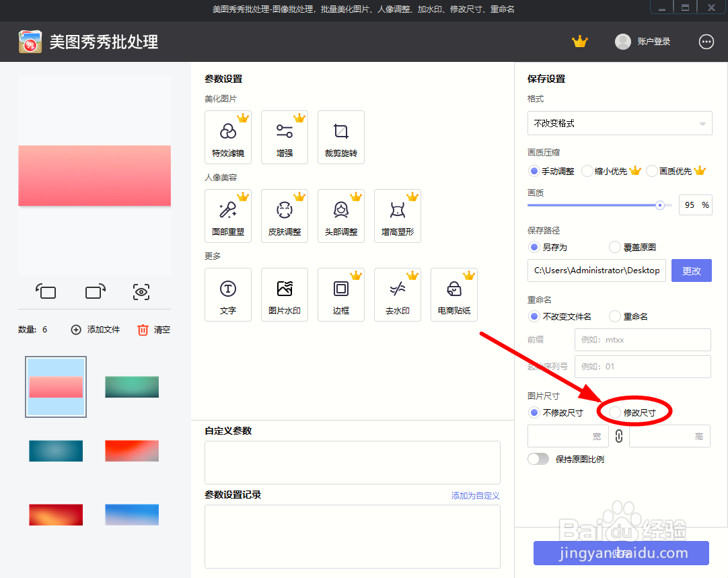This screenshot has height=578, width=728.
Task: Click the account avatar icon
Action: [x=622, y=42]
